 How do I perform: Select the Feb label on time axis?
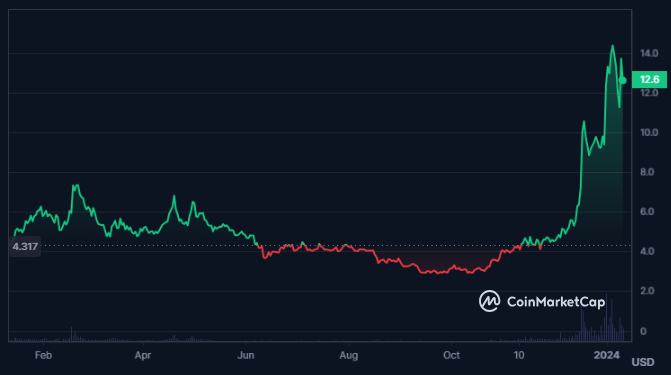(43, 355)
